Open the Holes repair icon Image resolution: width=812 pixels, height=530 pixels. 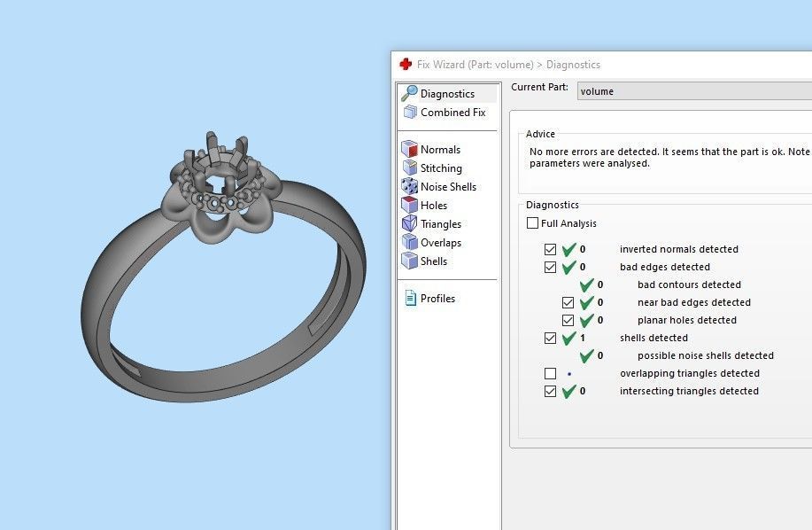pos(409,205)
